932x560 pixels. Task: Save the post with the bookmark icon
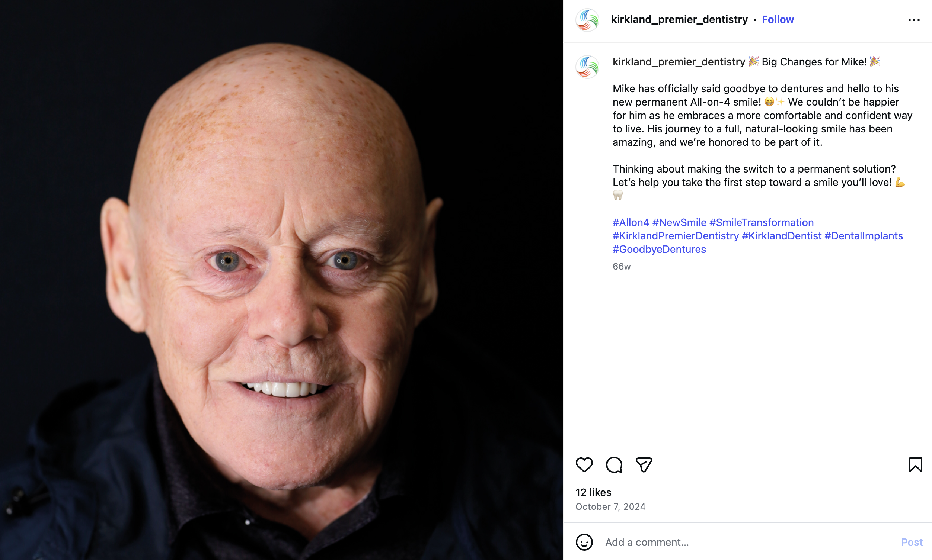(915, 464)
